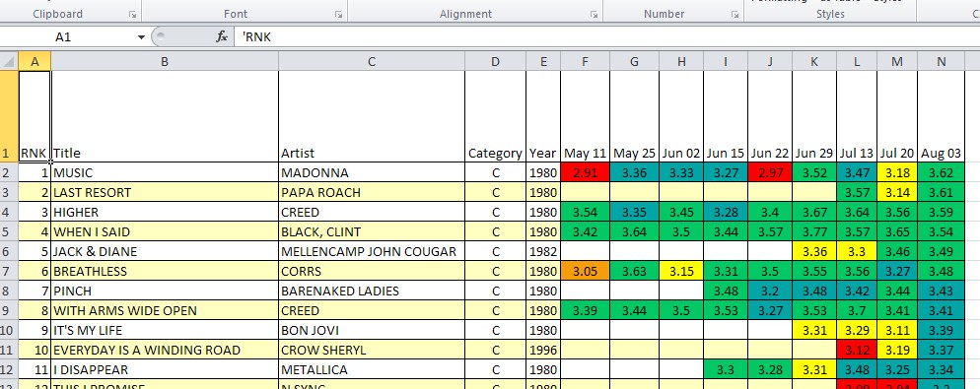Open the Number group dialog launcher
The image size is (980, 389).
point(735,14)
